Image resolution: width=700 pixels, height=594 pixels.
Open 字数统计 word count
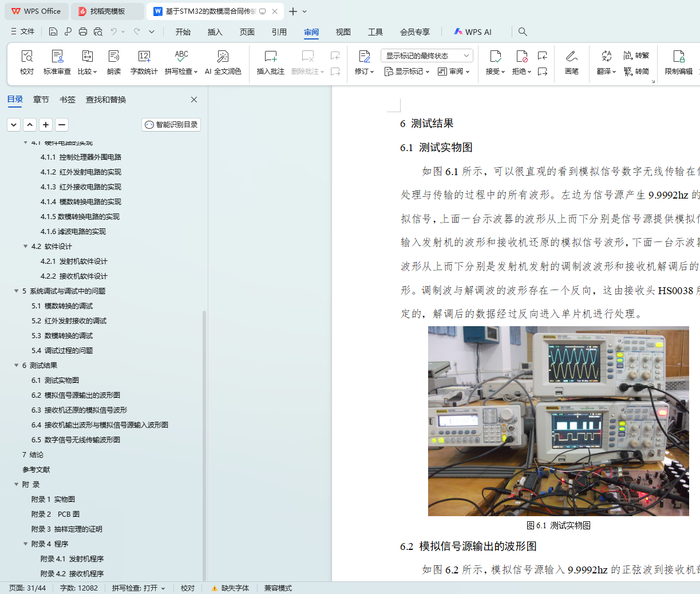144,62
